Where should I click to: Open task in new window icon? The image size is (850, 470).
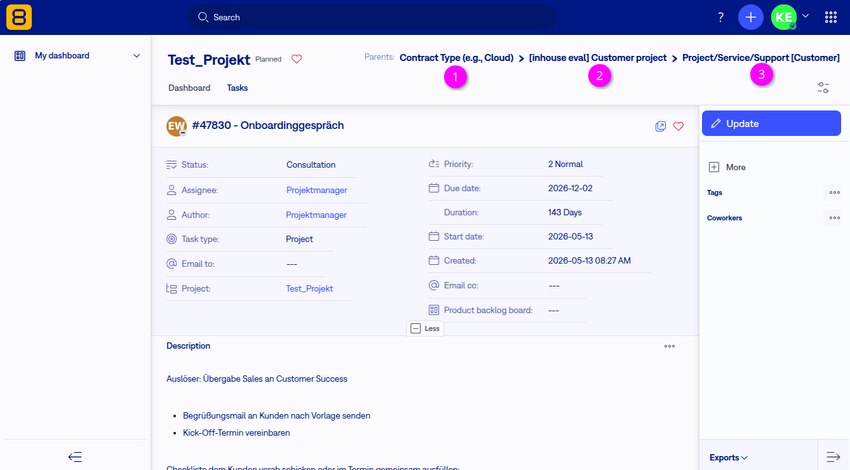tap(660, 126)
